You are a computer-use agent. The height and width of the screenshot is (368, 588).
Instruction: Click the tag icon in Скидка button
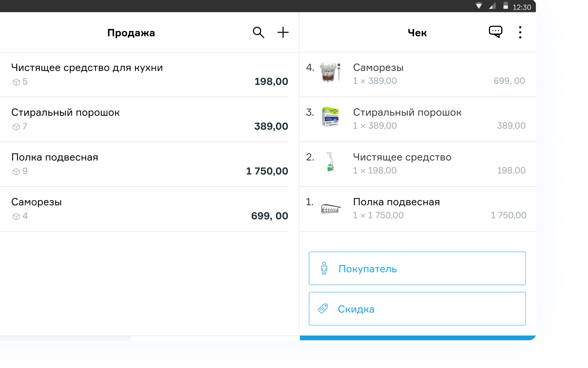(x=323, y=309)
